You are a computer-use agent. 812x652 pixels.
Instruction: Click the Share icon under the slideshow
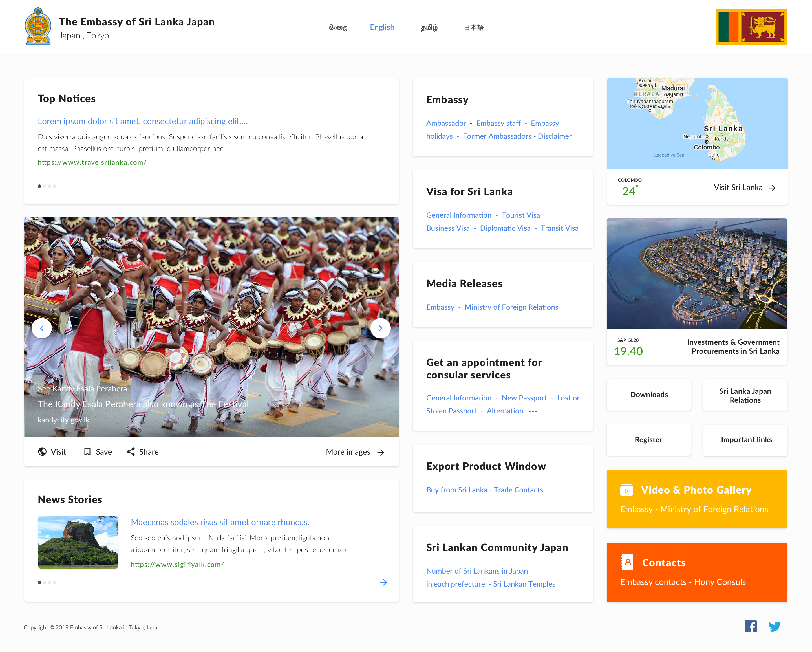[131, 451]
